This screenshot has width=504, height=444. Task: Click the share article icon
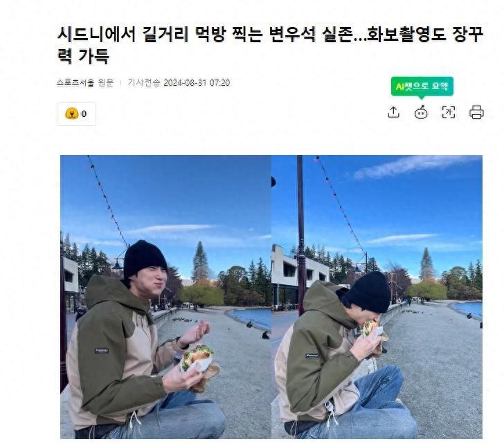coord(393,112)
